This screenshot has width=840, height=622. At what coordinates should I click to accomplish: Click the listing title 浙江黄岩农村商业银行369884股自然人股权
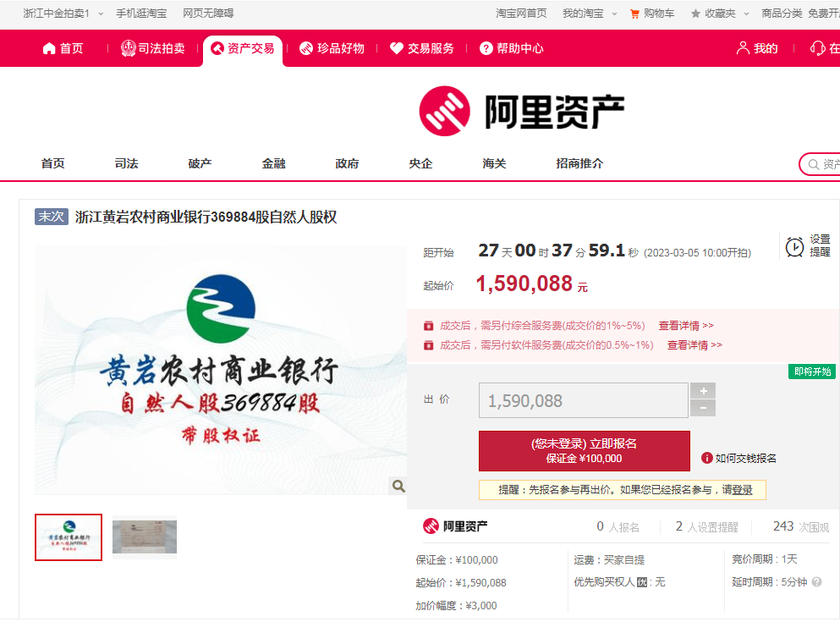coord(206,217)
